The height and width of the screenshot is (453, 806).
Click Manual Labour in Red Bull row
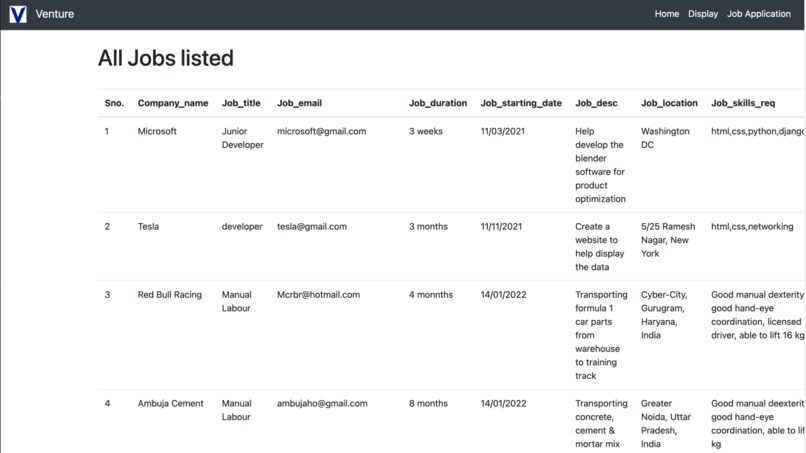(x=236, y=301)
